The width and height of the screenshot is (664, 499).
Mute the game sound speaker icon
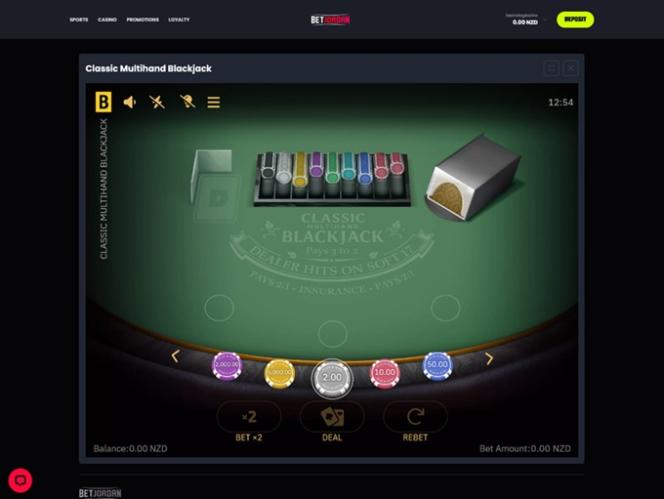point(130,102)
